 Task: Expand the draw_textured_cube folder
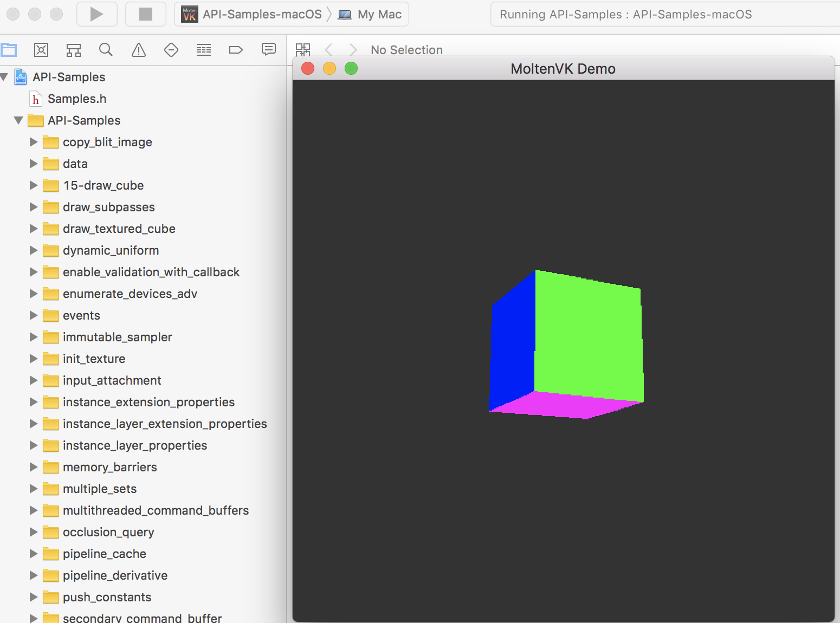34,229
